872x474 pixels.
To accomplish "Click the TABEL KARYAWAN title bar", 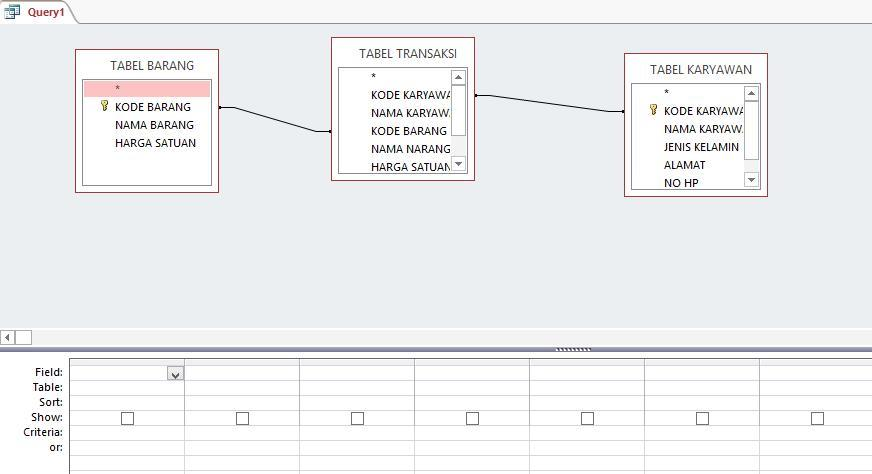I will (x=701, y=70).
